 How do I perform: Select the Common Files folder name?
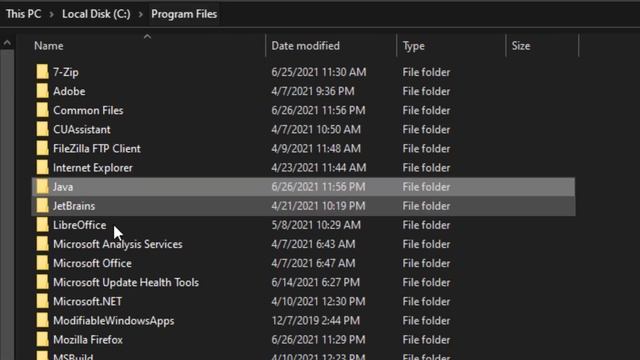[88, 110]
